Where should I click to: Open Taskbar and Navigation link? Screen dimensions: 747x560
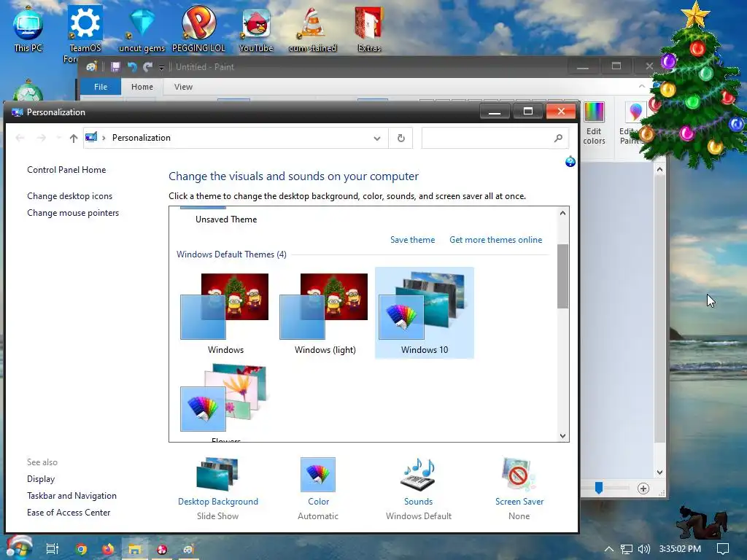(x=71, y=496)
